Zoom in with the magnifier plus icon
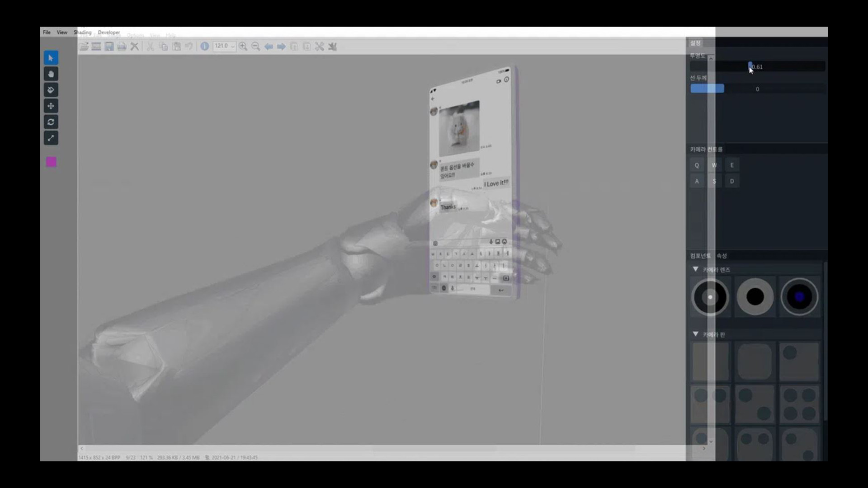 (243, 46)
